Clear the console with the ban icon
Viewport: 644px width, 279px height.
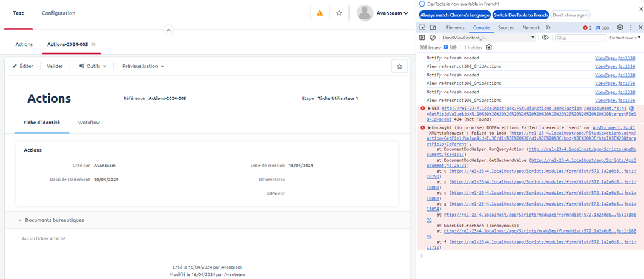pos(433,38)
